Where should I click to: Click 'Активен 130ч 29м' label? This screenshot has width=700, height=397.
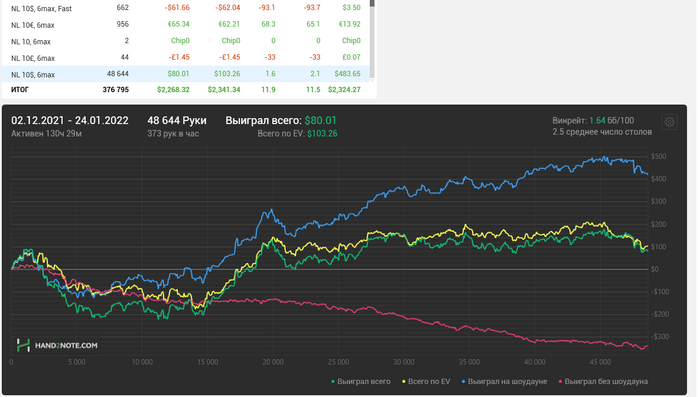point(46,134)
